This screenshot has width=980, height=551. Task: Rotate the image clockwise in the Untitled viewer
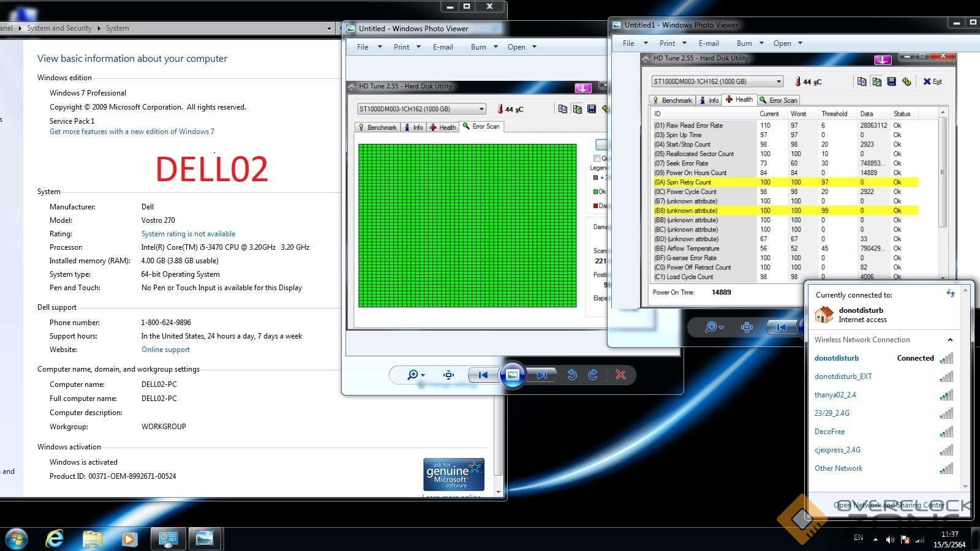pos(593,375)
